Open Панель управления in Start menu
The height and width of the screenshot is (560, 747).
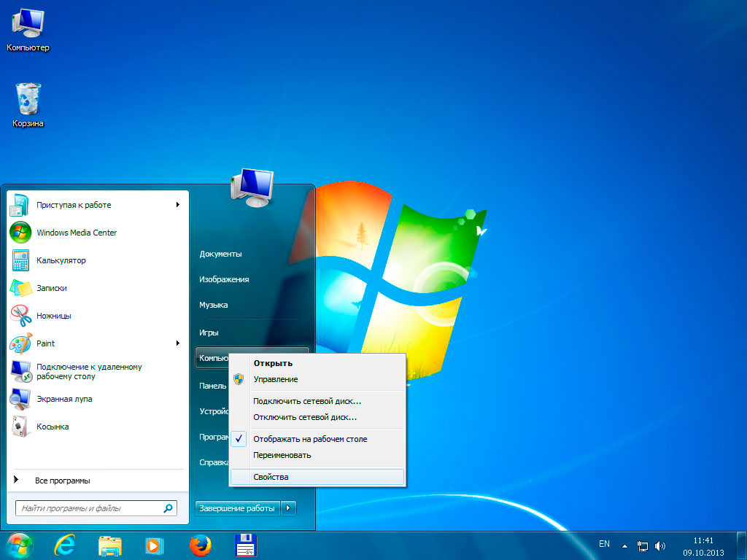[213, 386]
